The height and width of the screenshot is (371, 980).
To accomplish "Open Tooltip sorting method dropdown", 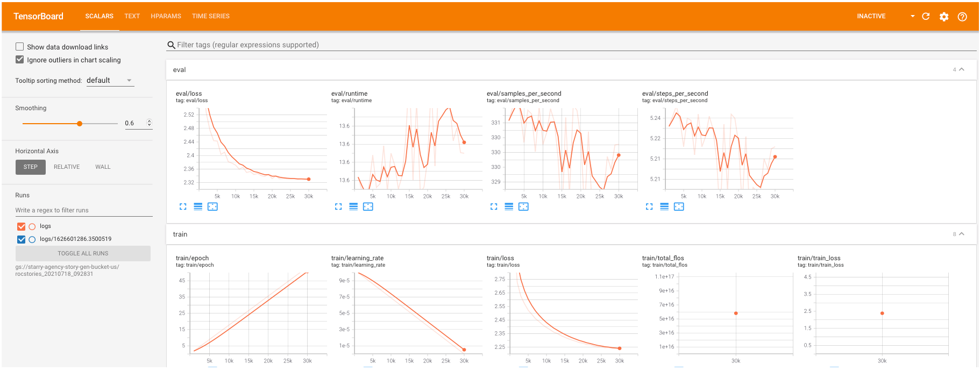I will (x=110, y=80).
